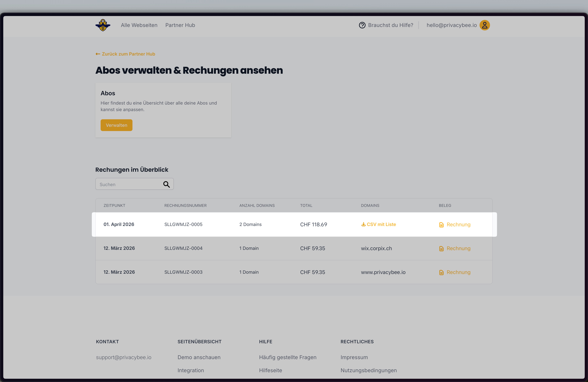Click the search magnifier icon

click(166, 184)
